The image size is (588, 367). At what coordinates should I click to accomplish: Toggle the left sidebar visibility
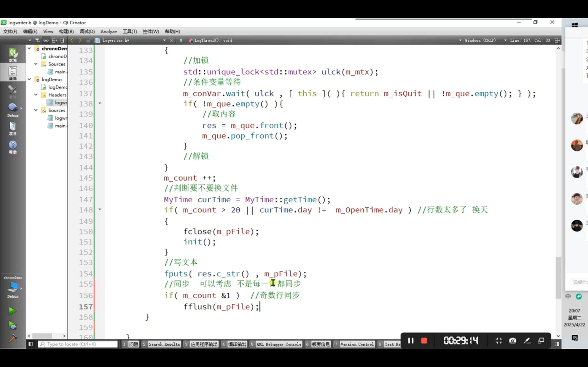(x=31, y=344)
